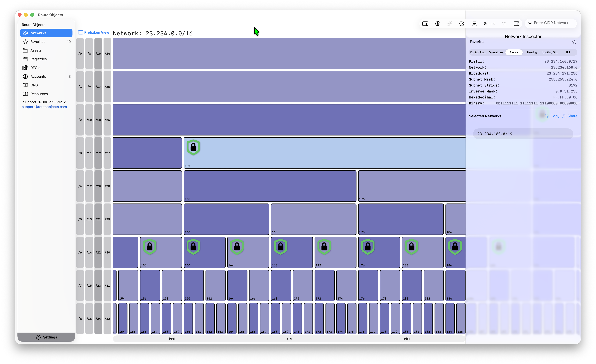Viewport: 596px width, 364px height.
Task: Open the Peering inspector tab
Action: (532, 52)
